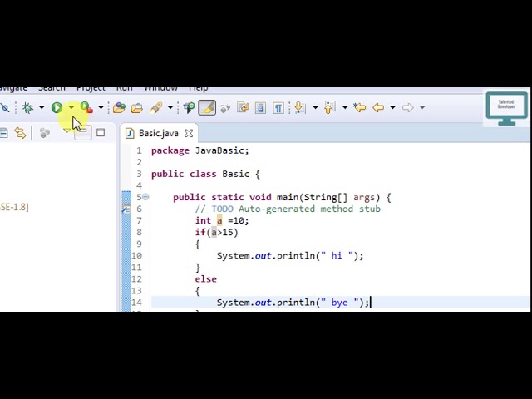Screen dimensions: 532x399
Task: Click the 'package JavaBasic;' line
Action: pos(200,150)
